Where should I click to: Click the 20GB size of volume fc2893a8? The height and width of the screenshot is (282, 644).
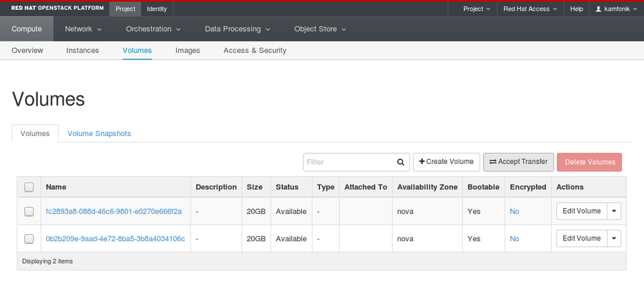[x=256, y=212]
